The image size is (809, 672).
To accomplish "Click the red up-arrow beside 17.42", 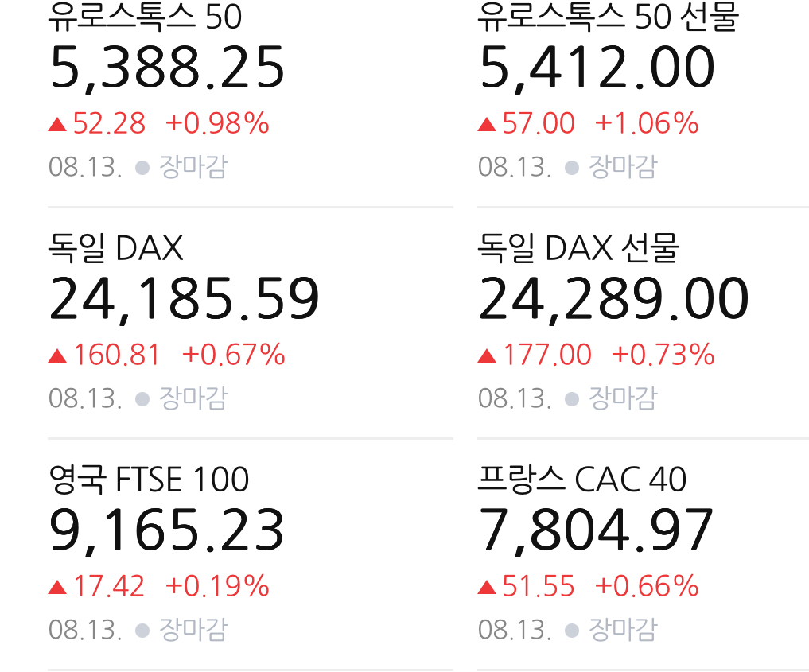I will tap(57, 588).
